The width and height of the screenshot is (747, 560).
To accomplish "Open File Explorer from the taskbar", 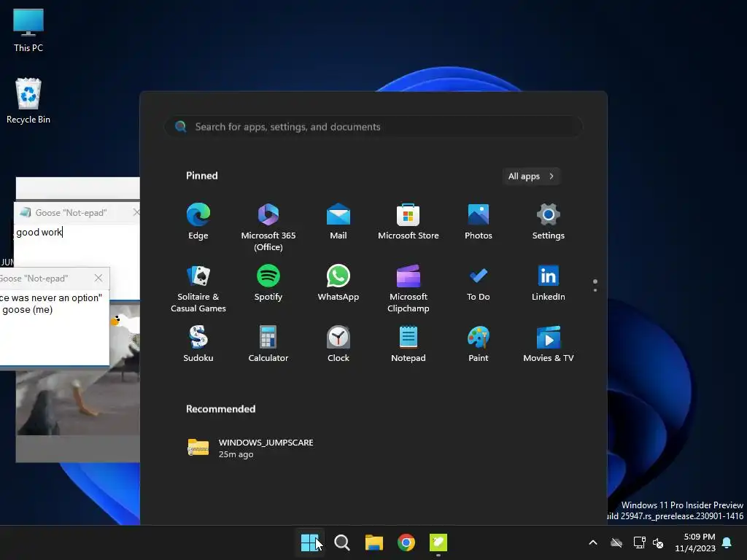I will point(374,542).
